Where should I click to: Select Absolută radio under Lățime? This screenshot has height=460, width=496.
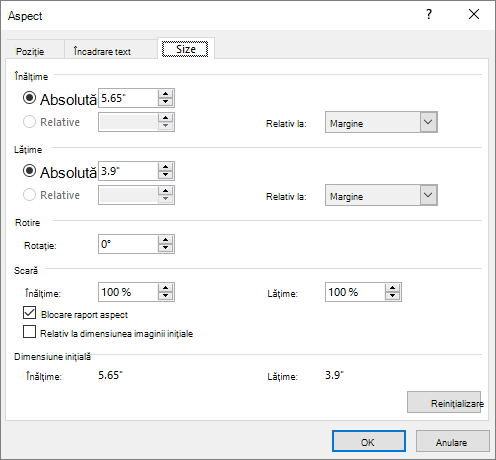pos(29,171)
